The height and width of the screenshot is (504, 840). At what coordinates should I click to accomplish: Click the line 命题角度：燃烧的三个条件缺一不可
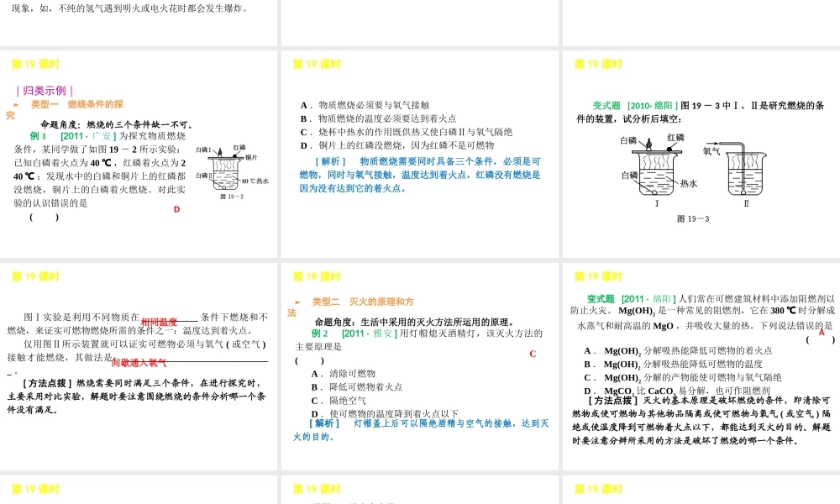(x=116, y=125)
